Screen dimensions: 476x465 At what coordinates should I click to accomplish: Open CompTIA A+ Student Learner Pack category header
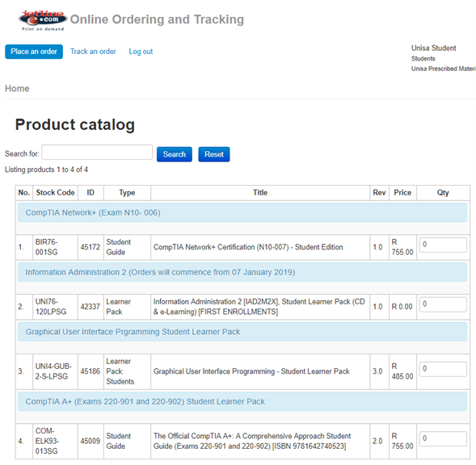tap(145, 401)
